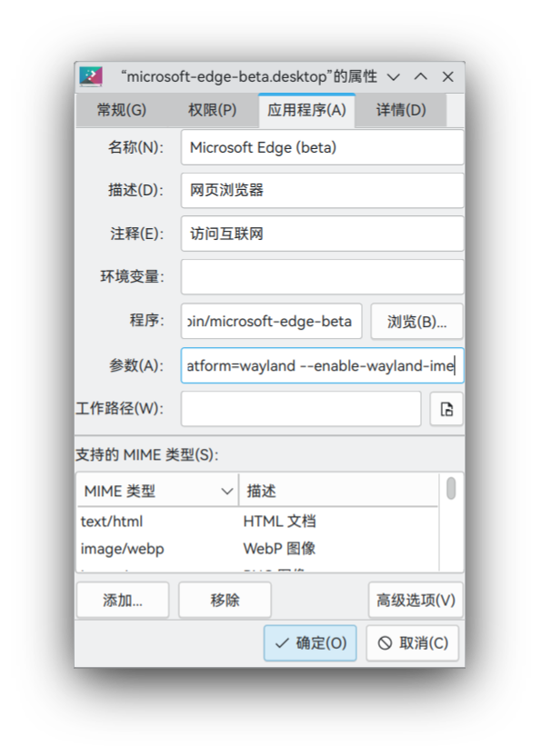Click the application icon in title bar
The height and width of the screenshot is (756, 541).
click(91, 76)
